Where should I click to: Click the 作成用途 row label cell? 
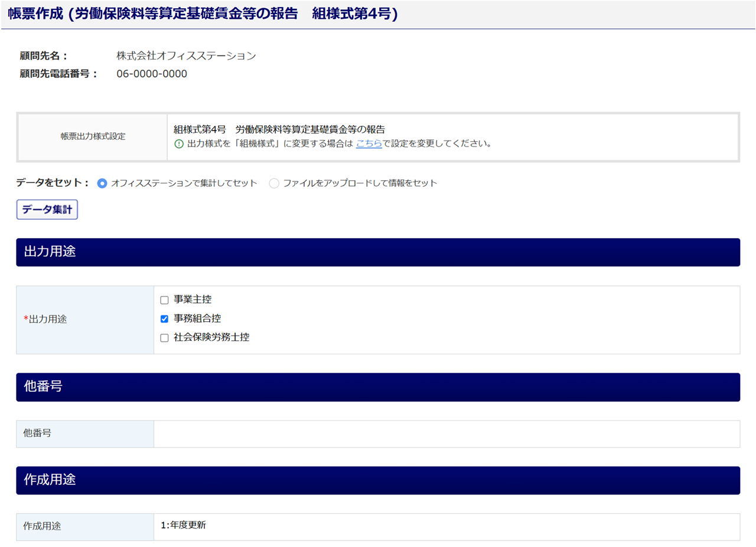(x=85, y=527)
